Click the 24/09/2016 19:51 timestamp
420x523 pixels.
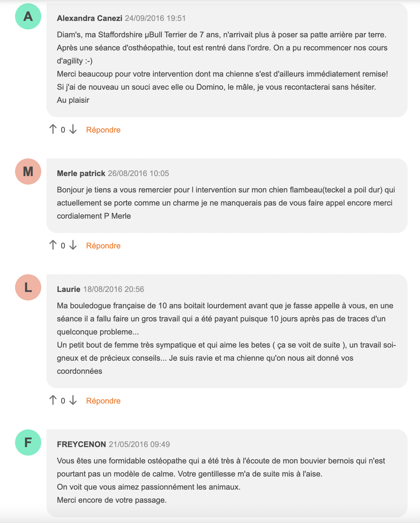[155, 18]
